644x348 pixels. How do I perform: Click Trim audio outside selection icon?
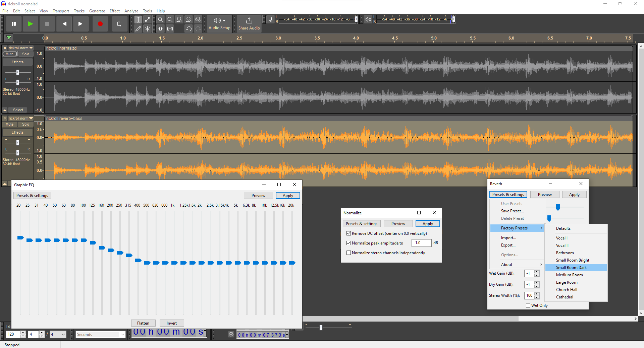click(161, 29)
